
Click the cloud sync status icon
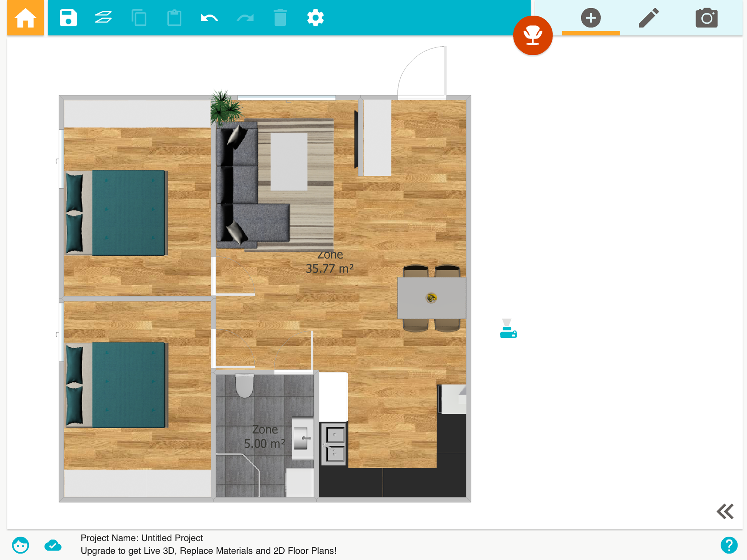click(53, 545)
